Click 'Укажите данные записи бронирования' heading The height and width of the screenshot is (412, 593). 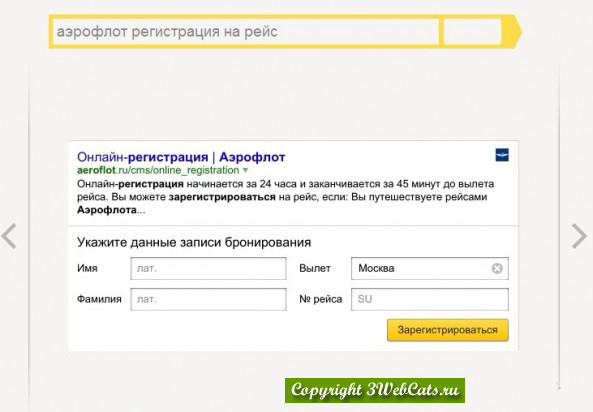(194, 243)
